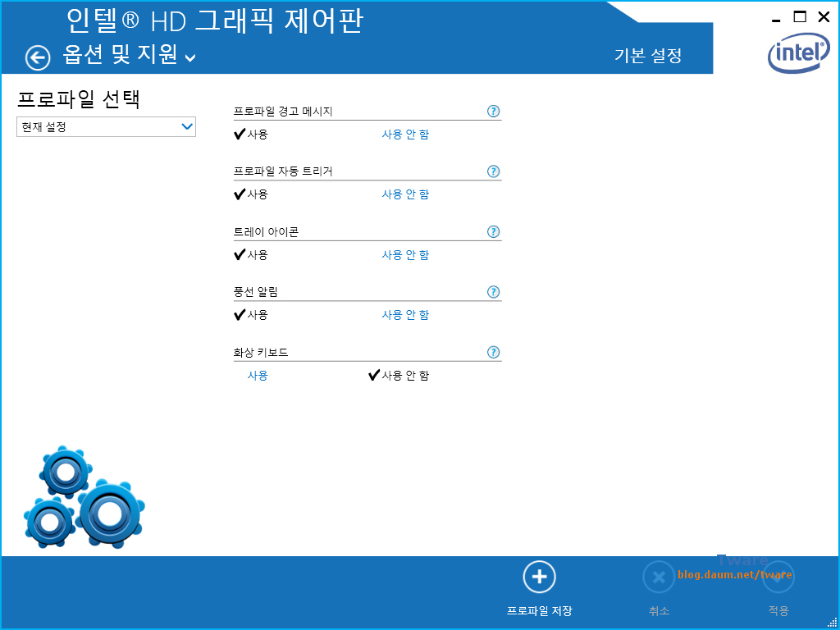Enable 사용 for 프로파일 경고 메시지

click(x=251, y=135)
